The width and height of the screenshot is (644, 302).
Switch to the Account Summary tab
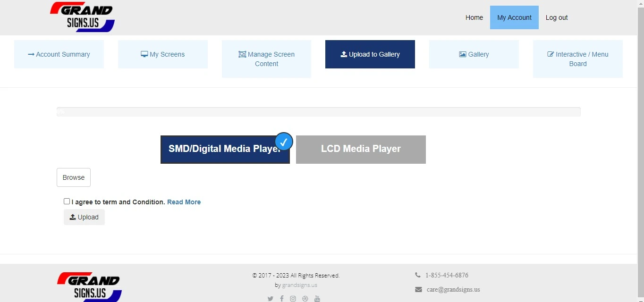[x=59, y=54]
